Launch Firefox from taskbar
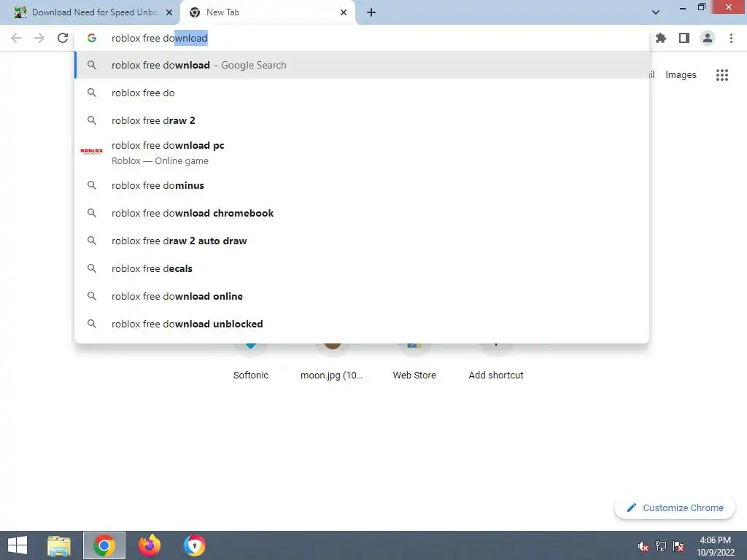Screen dimensions: 747x560 [150, 545]
